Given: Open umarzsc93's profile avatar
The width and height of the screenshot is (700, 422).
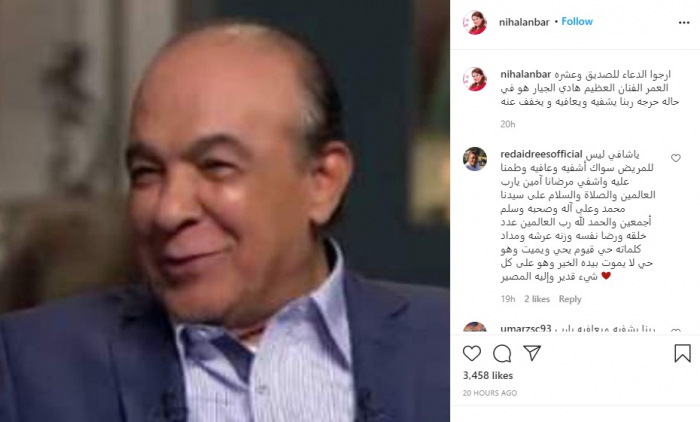Looking at the screenshot, I should (475, 328).
